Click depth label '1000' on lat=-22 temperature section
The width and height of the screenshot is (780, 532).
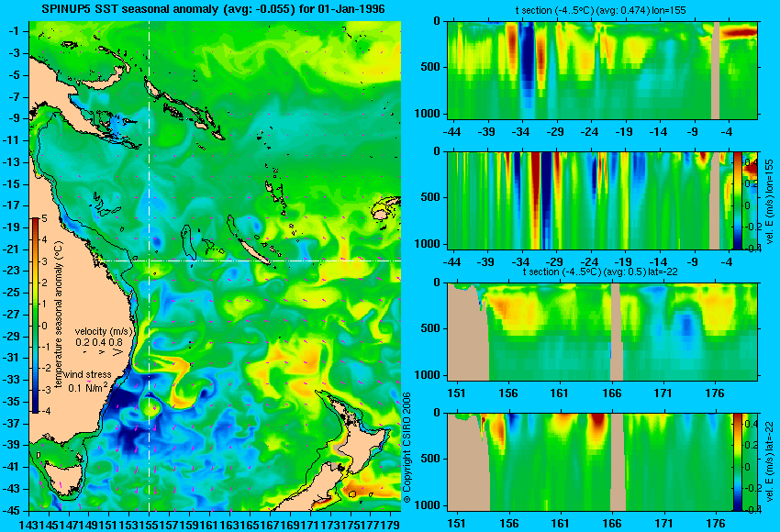click(428, 375)
